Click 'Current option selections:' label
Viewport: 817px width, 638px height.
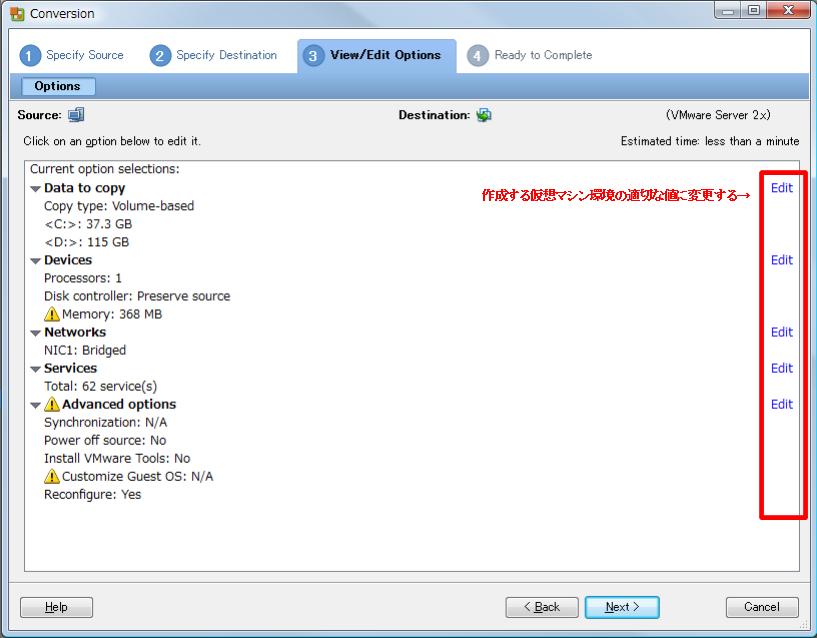[105, 169]
